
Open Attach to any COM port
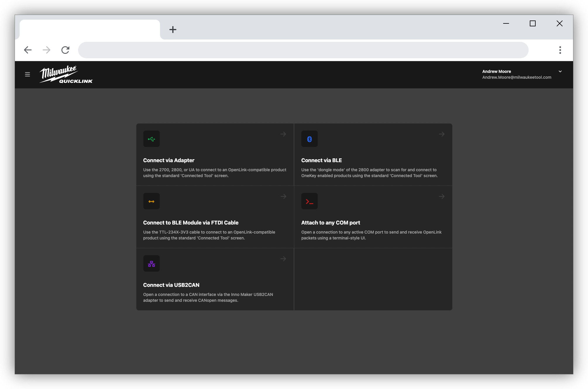(x=373, y=217)
